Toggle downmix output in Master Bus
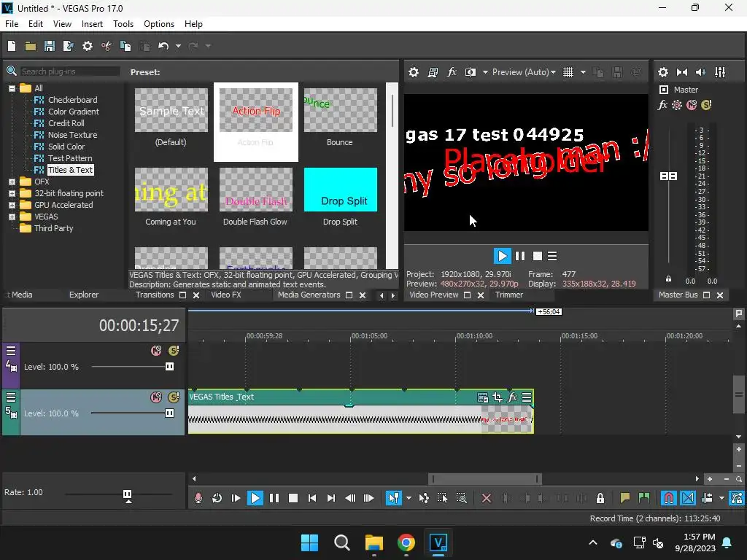Viewport: 747px width, 560px height. pyautogui.click(x=682, y=72)
